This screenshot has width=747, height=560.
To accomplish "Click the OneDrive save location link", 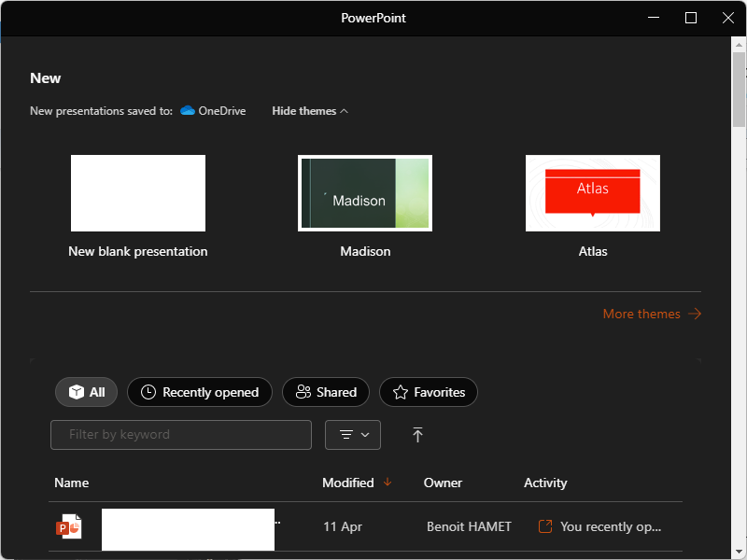I will (221, 111).
